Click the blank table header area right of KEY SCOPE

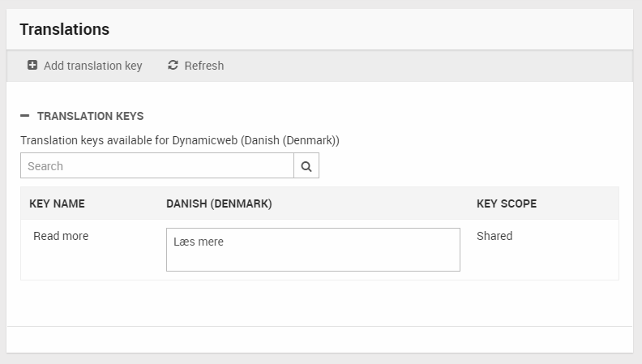pyautogui.click(x=580, y=203)
